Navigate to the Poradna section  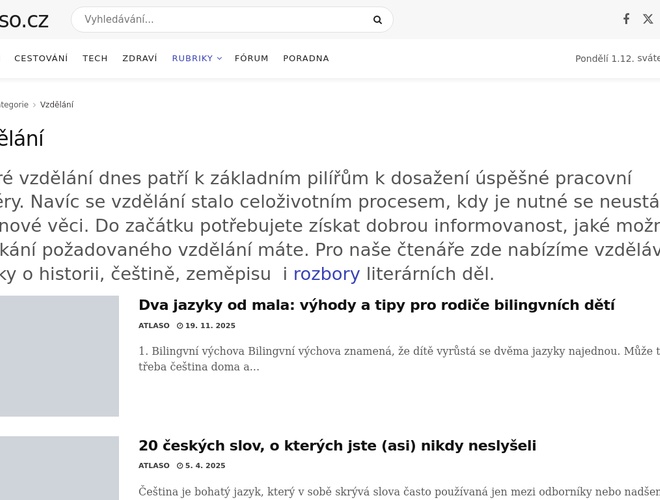[306, 58]
